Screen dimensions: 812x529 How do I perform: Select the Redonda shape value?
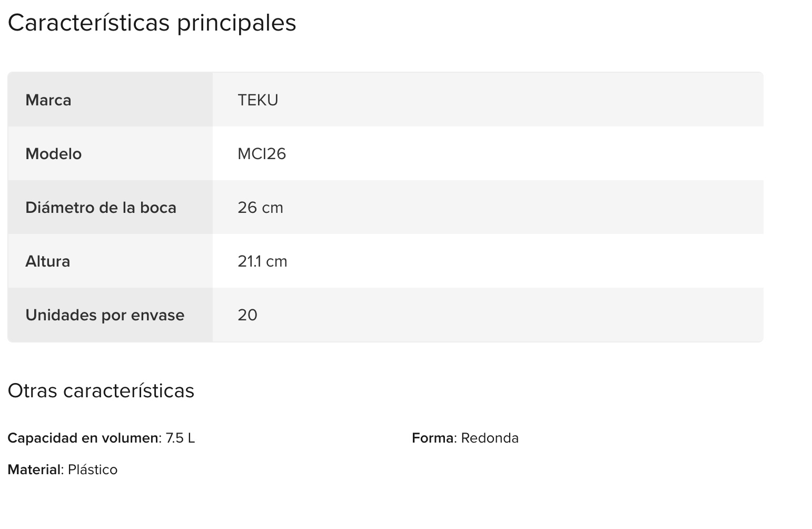(x=490, y=438)
